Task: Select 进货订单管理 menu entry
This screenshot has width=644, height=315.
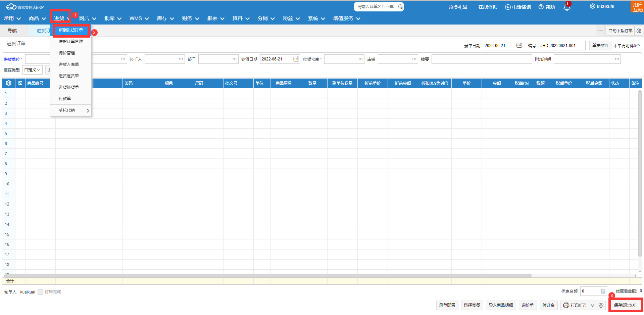Action: [71, 42]
